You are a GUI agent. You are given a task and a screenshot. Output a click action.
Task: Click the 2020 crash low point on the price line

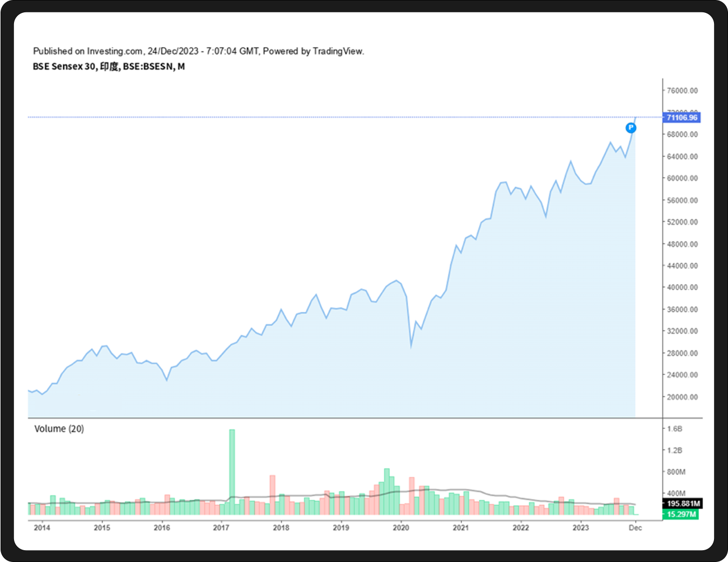(411, 347)
